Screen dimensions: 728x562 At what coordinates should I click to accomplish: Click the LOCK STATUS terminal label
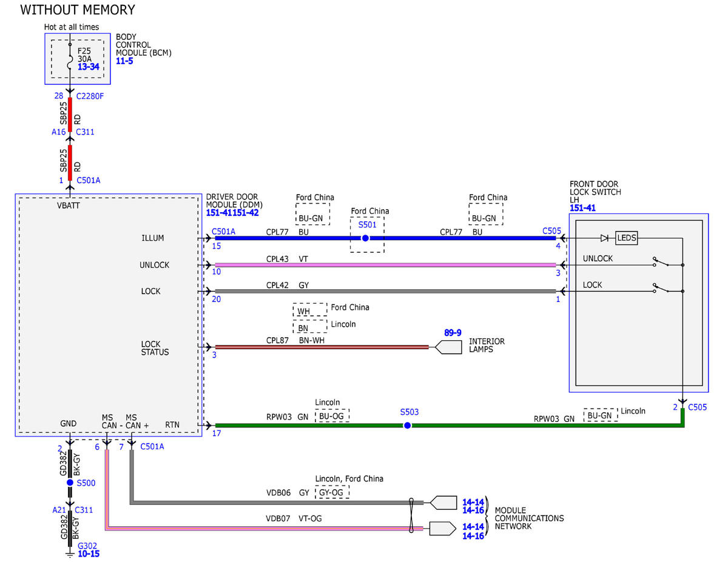point(155,348)
